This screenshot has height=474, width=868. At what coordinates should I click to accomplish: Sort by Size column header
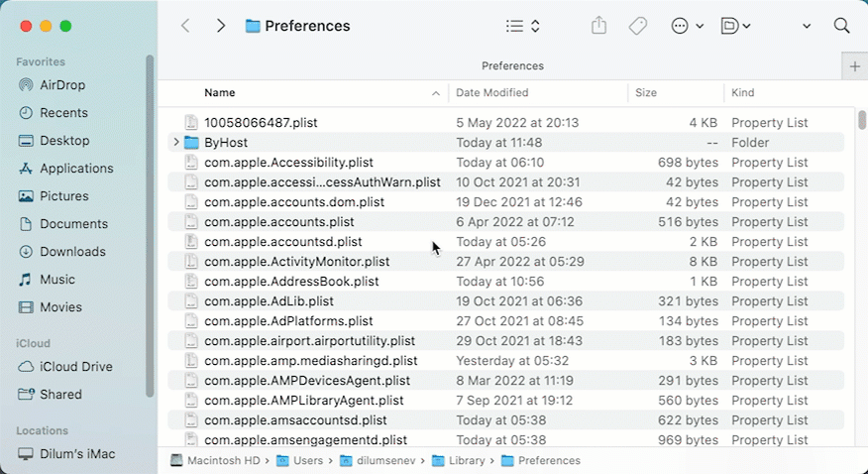(x=646, y=92)
